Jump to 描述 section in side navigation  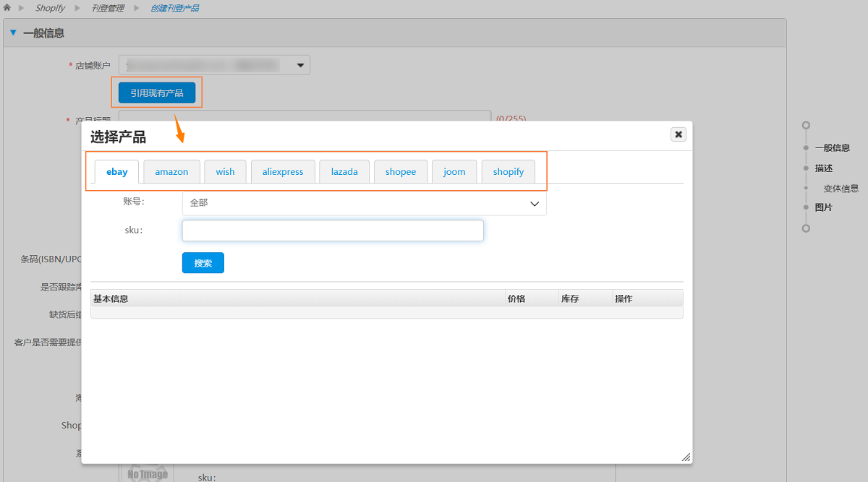[823, 168]
